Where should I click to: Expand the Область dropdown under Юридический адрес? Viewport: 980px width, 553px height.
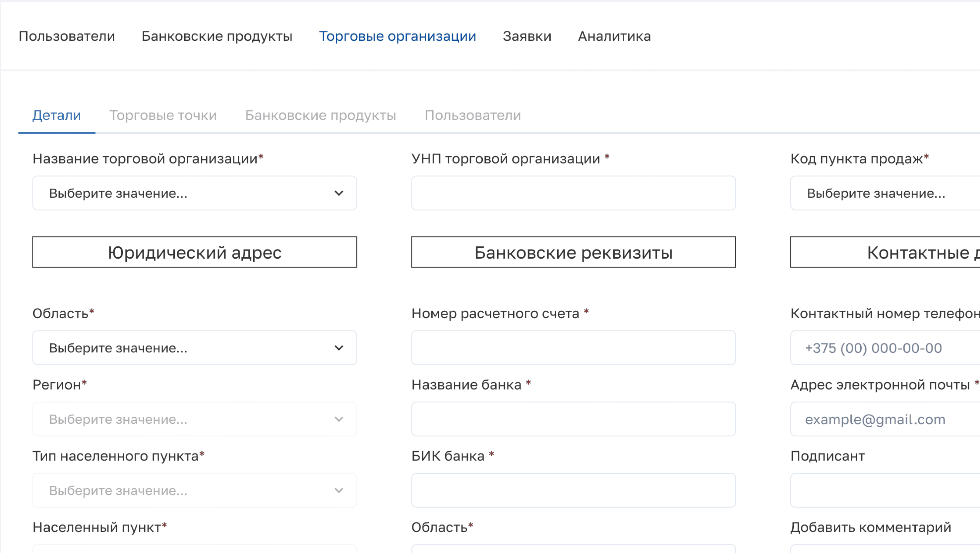tap(194, 348)
